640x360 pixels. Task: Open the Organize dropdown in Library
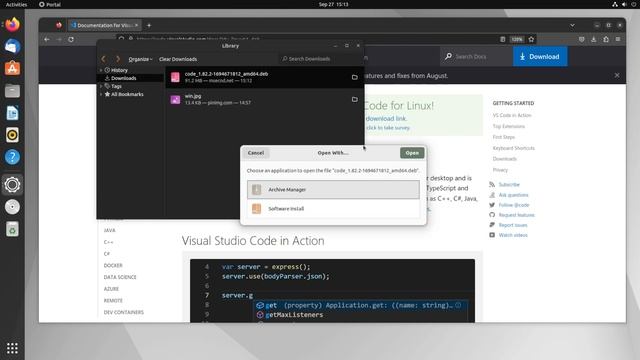[140, 59]
